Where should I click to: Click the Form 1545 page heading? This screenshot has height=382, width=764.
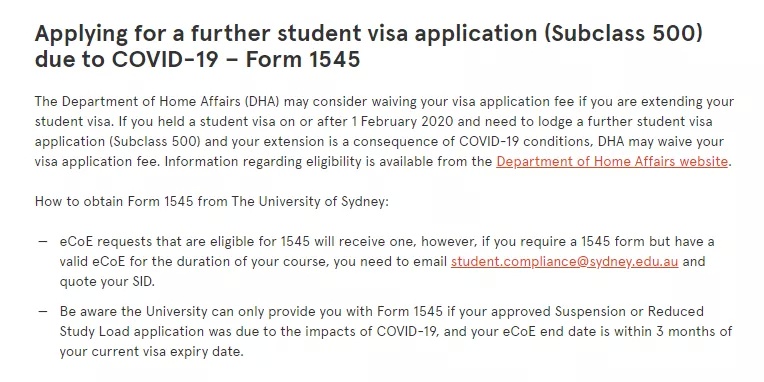(x=369, y=46)
